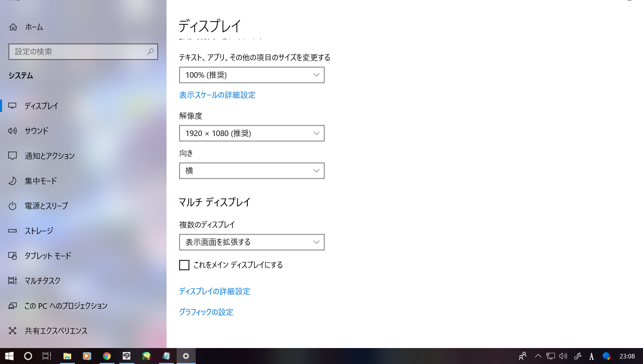The image size is (643, 364).
Task: Switch to the Clip Studio Paint taskbar icon
Action: click(126, 356)
